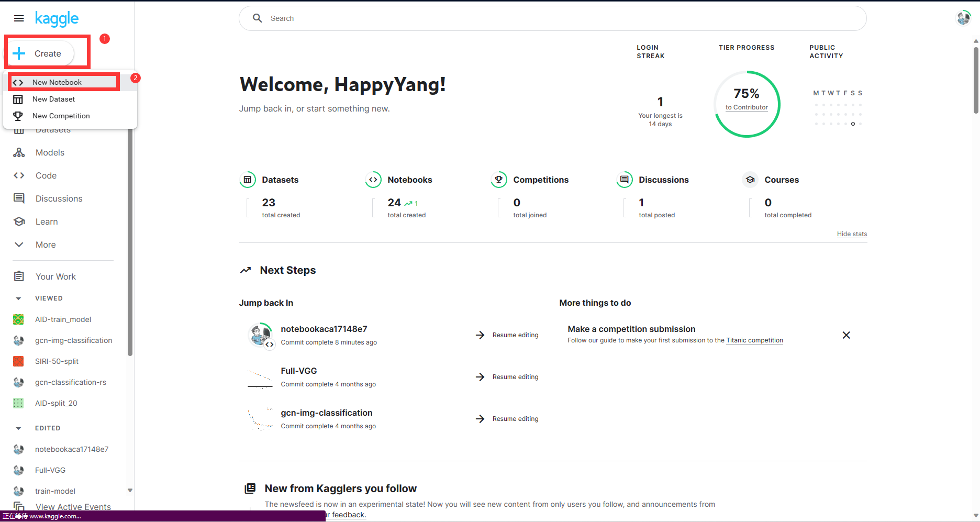
Task: Click the search input field
Action: (x=553, y=18)
